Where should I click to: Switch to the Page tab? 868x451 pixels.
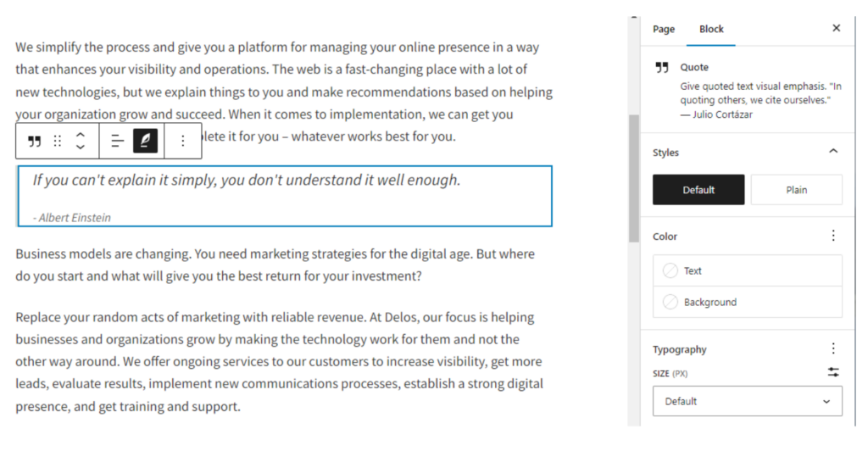click(x=664, y=29)
